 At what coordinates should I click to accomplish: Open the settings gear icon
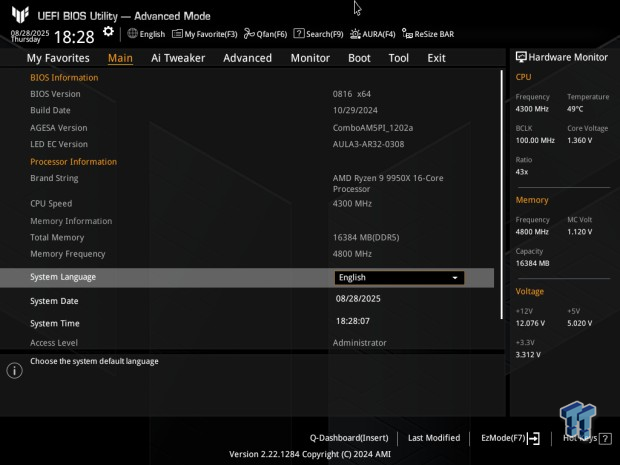click(x=108, y=32)
